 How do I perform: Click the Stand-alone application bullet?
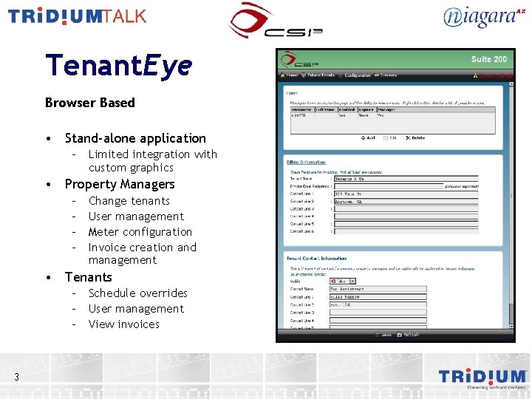[135, 138]
